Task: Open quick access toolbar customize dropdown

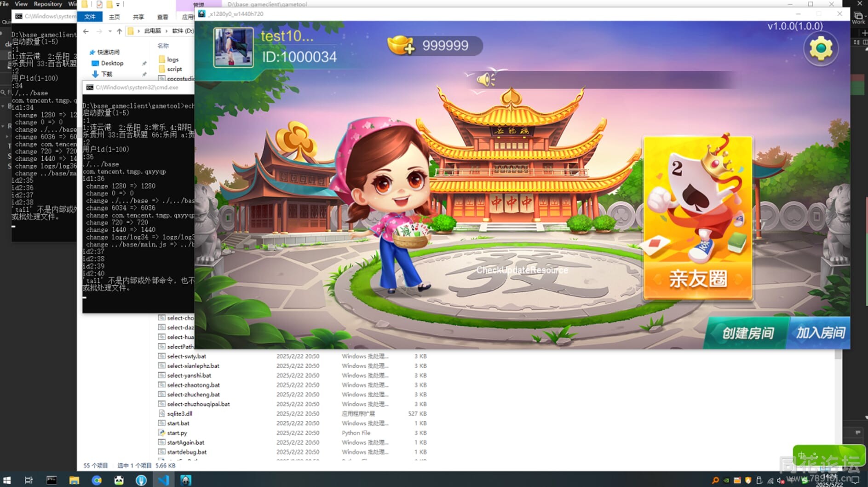Action: click(x=118, y=5)
